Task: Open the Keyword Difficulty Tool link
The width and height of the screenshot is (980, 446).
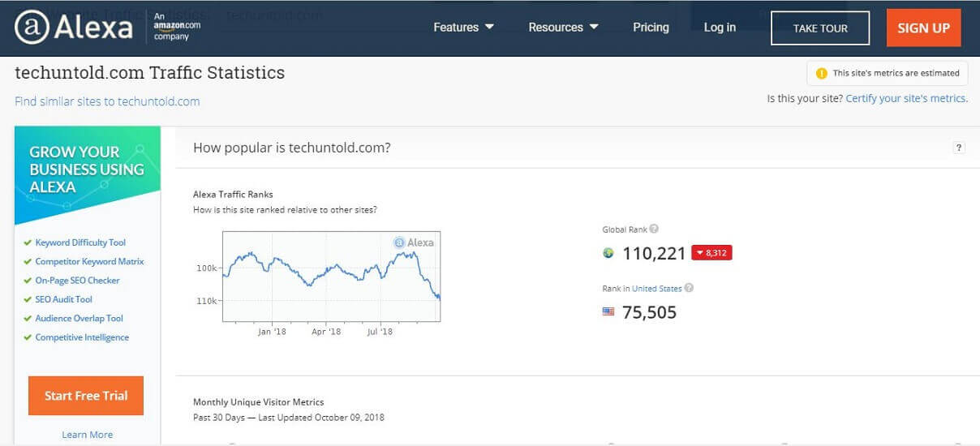Action: coord(80,242)
